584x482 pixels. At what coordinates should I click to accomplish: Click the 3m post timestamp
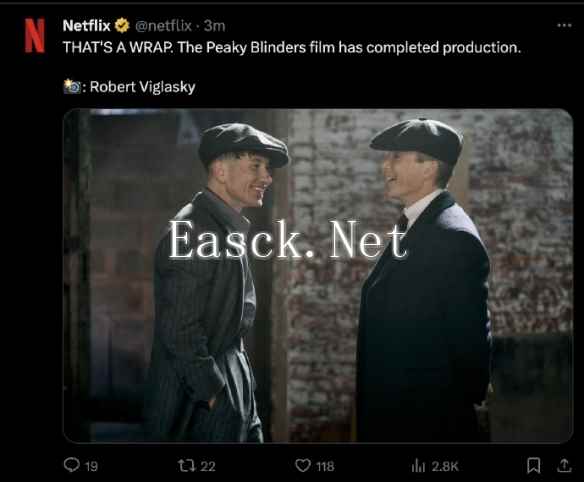tap(215, 26)
